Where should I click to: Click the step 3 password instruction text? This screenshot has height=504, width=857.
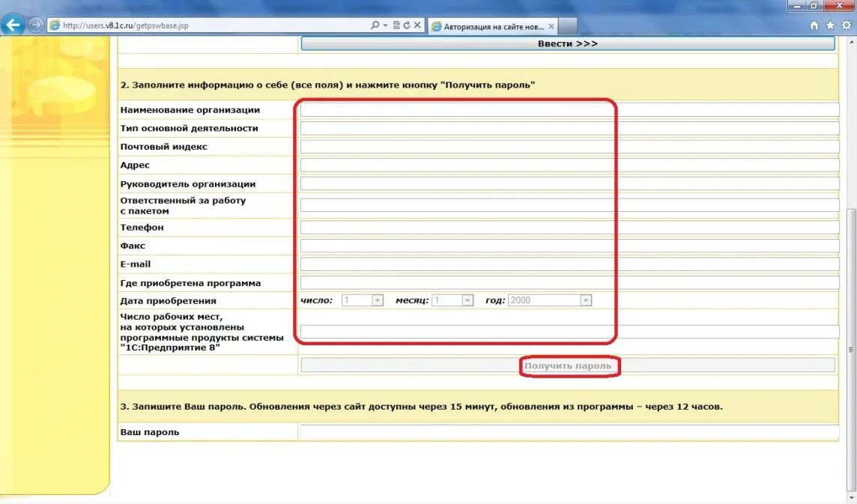click(x=422, y=407)
